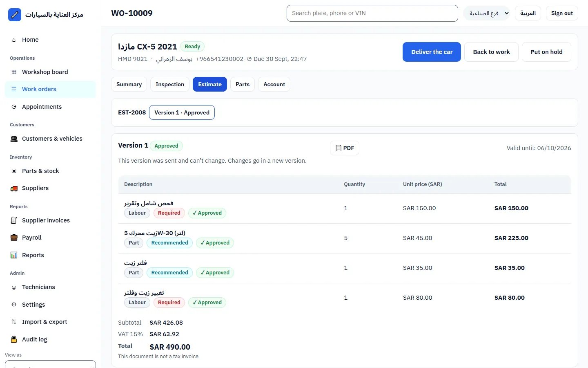Expand the Version 1 · Approved selector
This screenshot has height=368, width=588.
tap(182, 112)
